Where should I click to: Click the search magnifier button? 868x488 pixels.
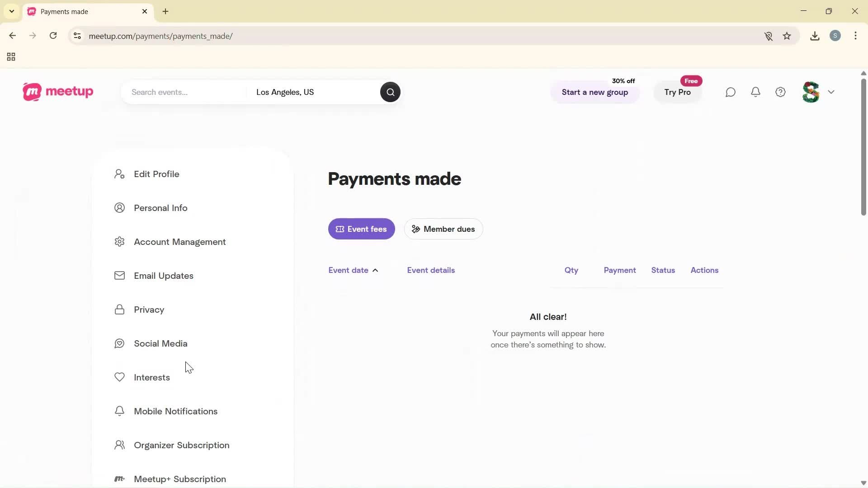coord(390,92)
